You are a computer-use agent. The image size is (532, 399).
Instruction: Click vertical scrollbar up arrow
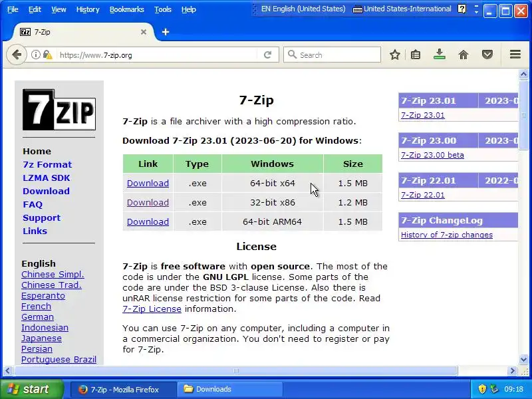pyautogui.click(x=523, y=74)
